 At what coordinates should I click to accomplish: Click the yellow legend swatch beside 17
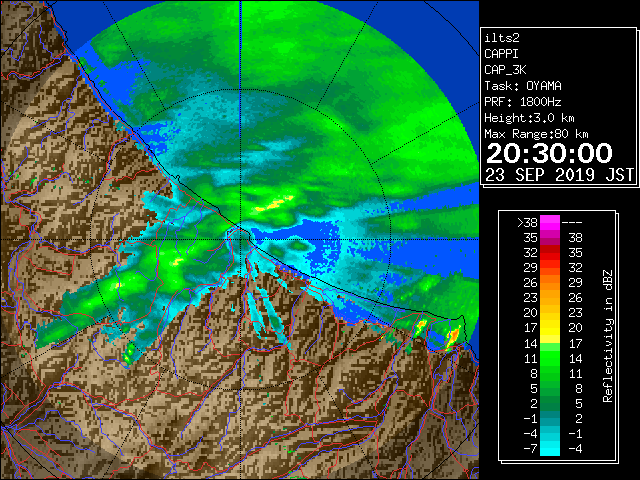[x=550, y=328]
